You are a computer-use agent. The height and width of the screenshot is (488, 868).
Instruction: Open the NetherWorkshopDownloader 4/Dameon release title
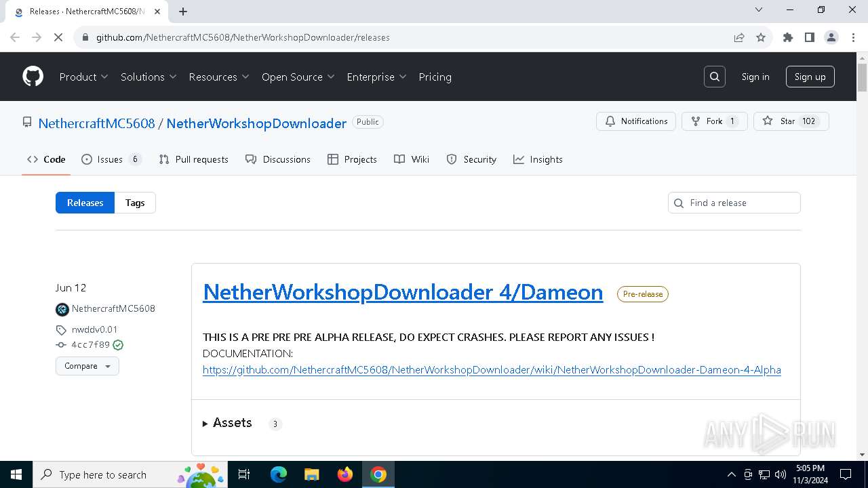click(x=403, y=292)
